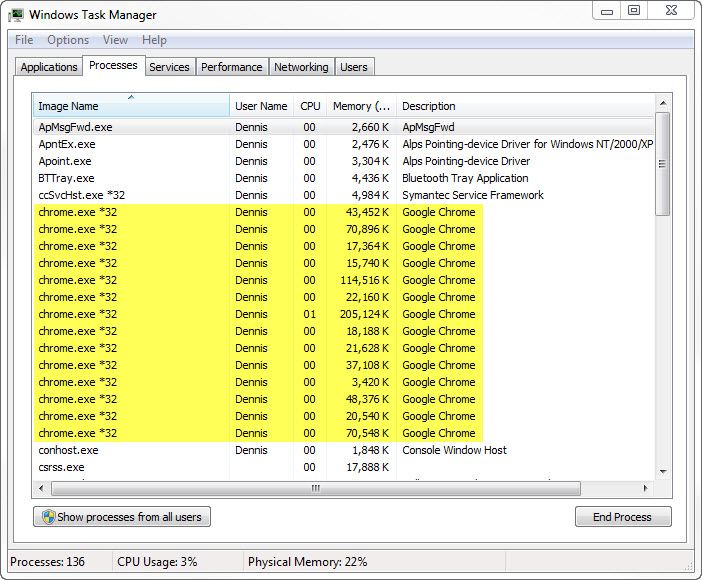Select the ApMsgFwd.exe process row

click(x=343, y=127)
